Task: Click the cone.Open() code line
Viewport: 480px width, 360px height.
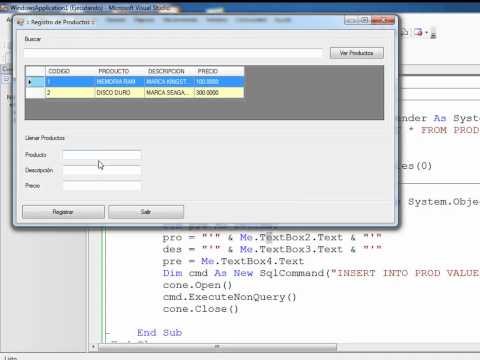Action: (x=197, y=285)
